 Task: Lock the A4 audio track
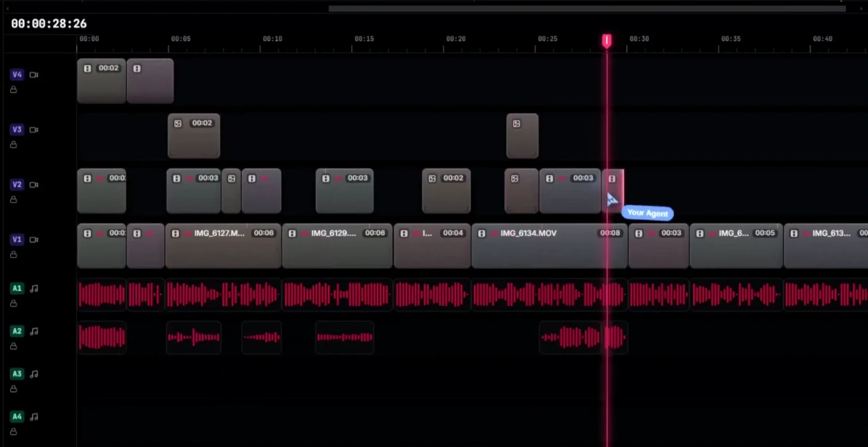(x=13, y=431)
